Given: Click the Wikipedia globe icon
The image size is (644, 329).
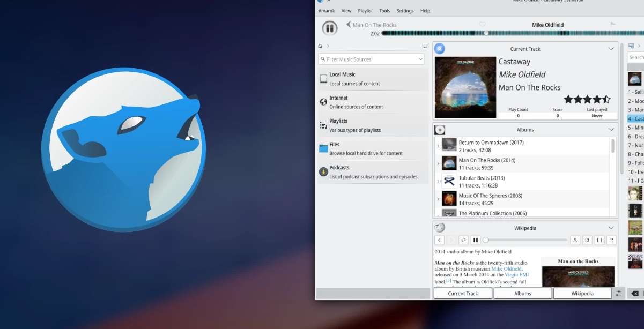Looking at the screenshot, I should click(x=440, y=228).
